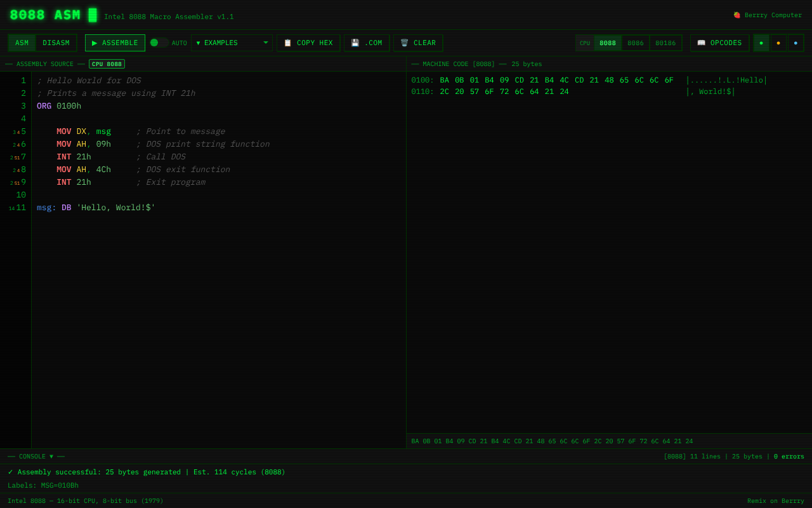
Task: Click the Exit program comment
Action: [171, 182]
